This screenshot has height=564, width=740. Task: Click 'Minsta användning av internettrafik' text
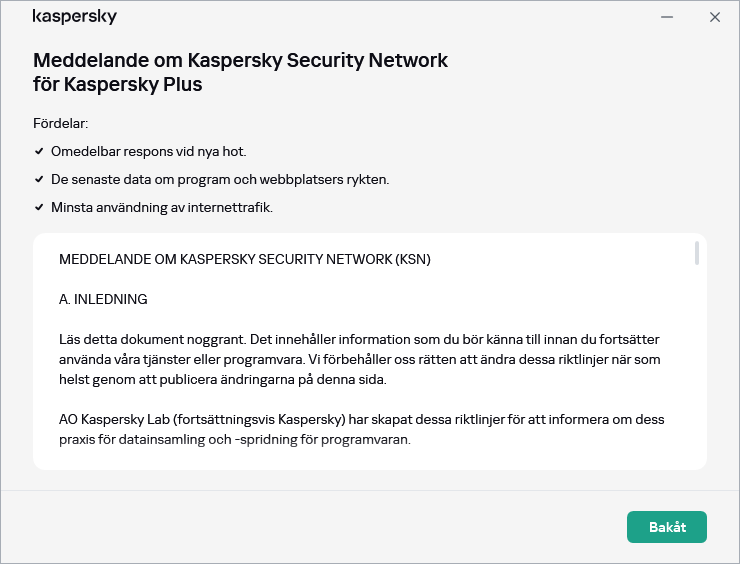coord(162,208)
